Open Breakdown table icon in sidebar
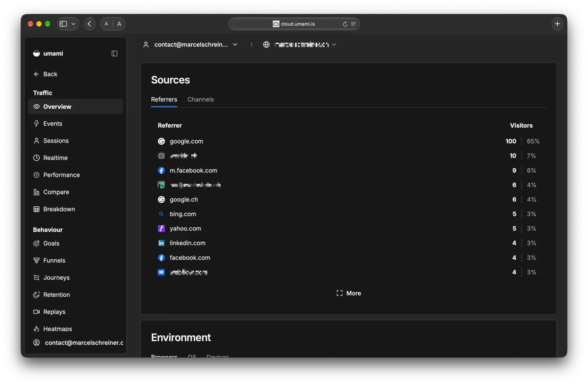This screenshot has width=588, height=385. [36, 209]
